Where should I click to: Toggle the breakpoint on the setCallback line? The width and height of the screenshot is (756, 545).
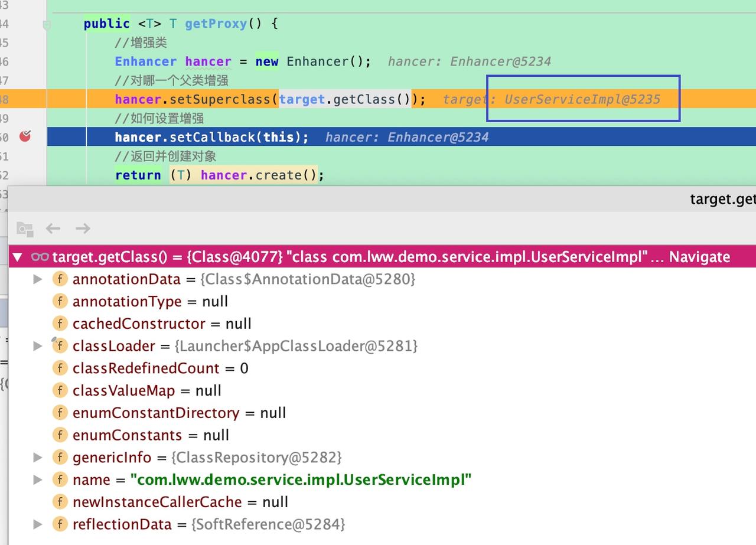coord(25,136)
